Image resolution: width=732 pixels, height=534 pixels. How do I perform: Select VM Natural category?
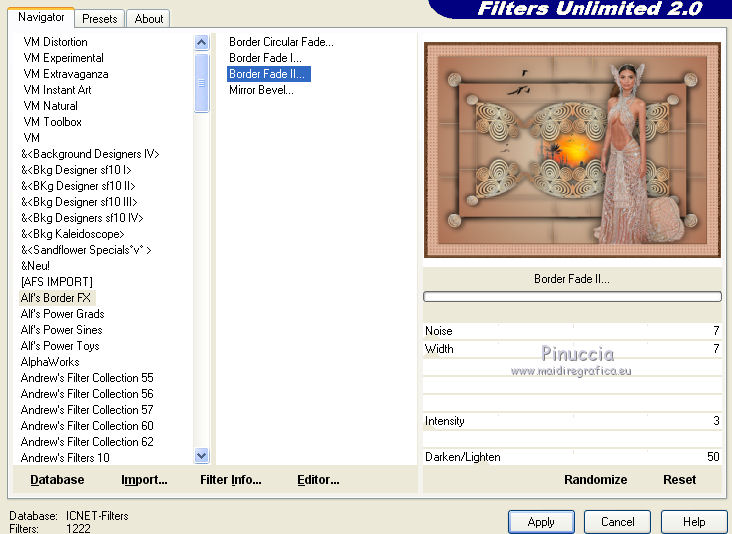(50, 106)
